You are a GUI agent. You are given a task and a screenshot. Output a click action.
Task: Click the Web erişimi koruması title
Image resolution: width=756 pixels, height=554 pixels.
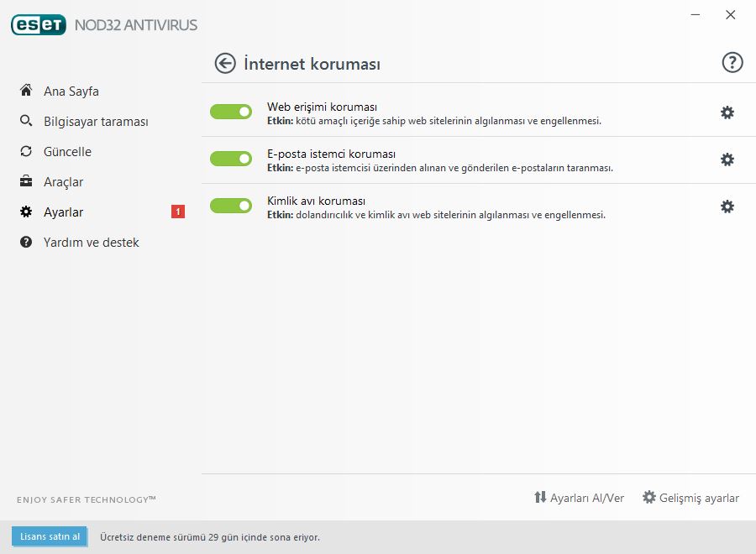point(322,107)
